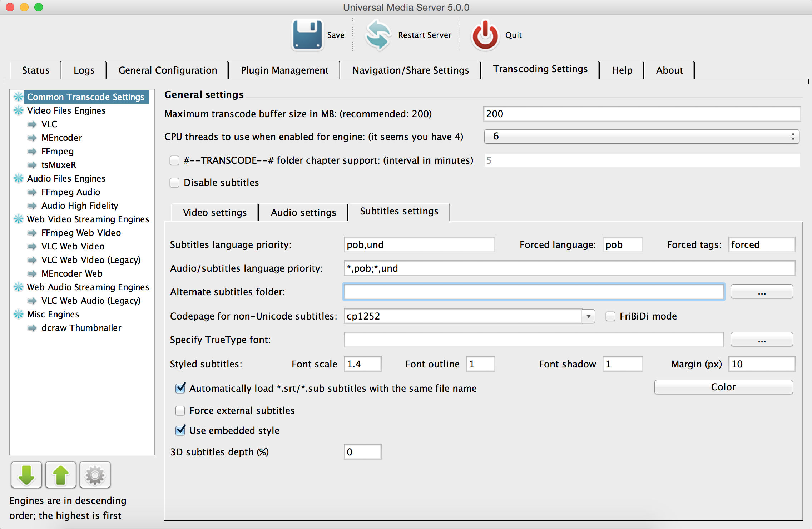
Task: Select Common Transcode Settings in tree
Action: click(86, 97)
